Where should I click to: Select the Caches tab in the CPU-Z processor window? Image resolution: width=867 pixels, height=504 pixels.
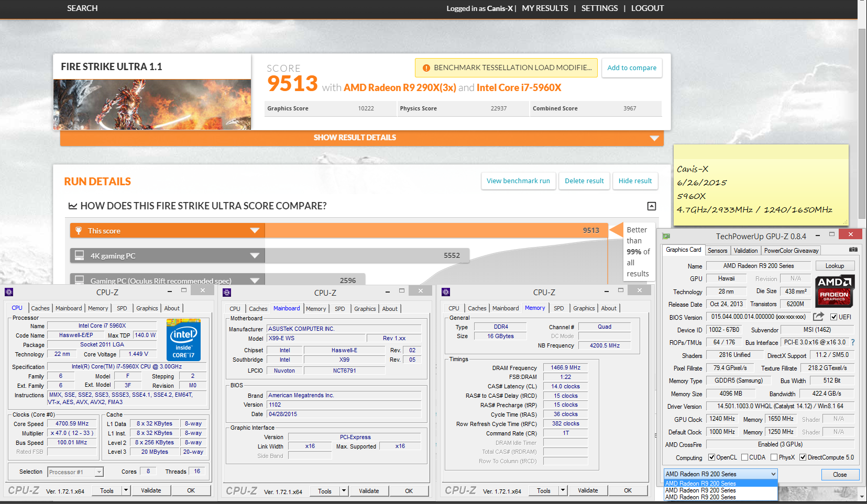pos(40,309)
